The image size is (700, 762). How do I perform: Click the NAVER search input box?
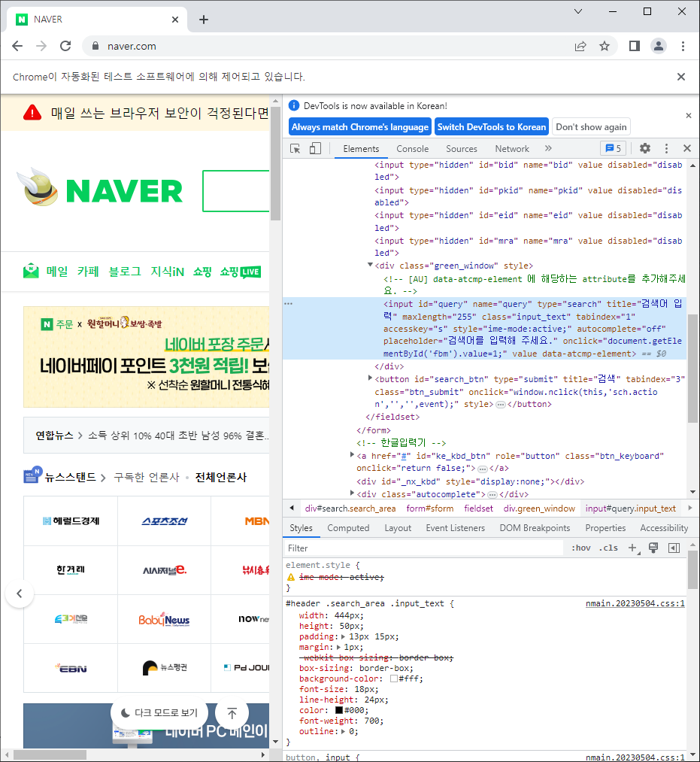pyautogui.click(x=236, y=190)
